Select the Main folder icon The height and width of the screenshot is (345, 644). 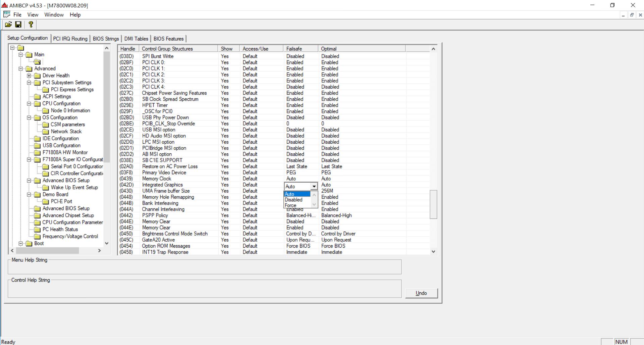click(29, 55)
